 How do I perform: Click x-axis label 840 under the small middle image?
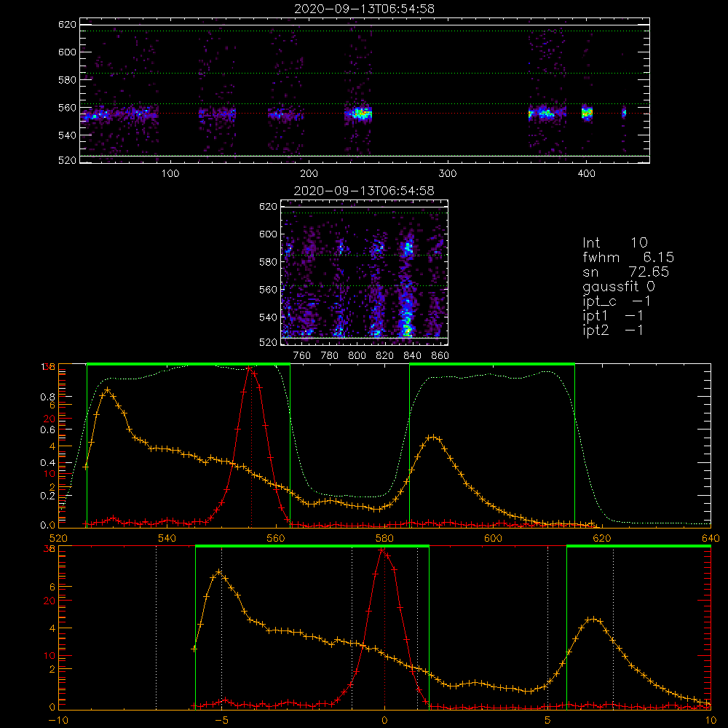coord(412,356)
